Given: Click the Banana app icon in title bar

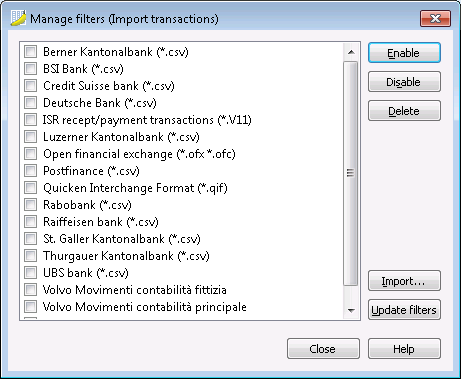Looking at the screenshot, I should click(x=18, y=18).
